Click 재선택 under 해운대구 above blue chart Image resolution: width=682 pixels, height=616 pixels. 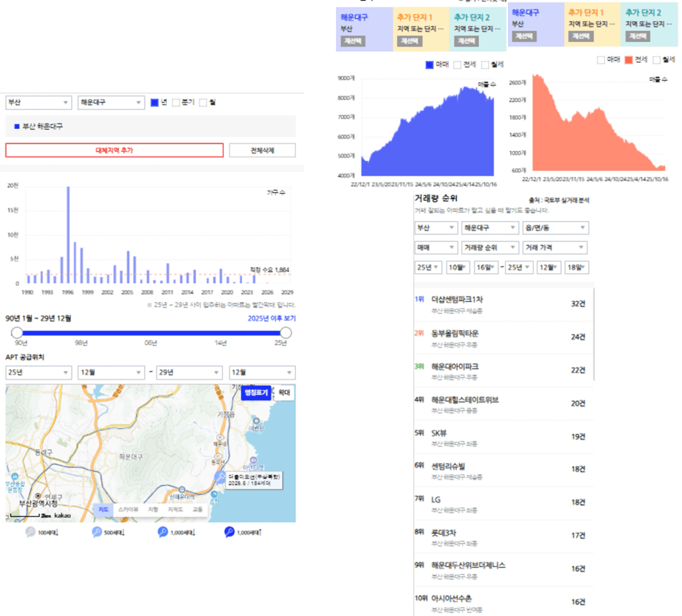(353, 41)
